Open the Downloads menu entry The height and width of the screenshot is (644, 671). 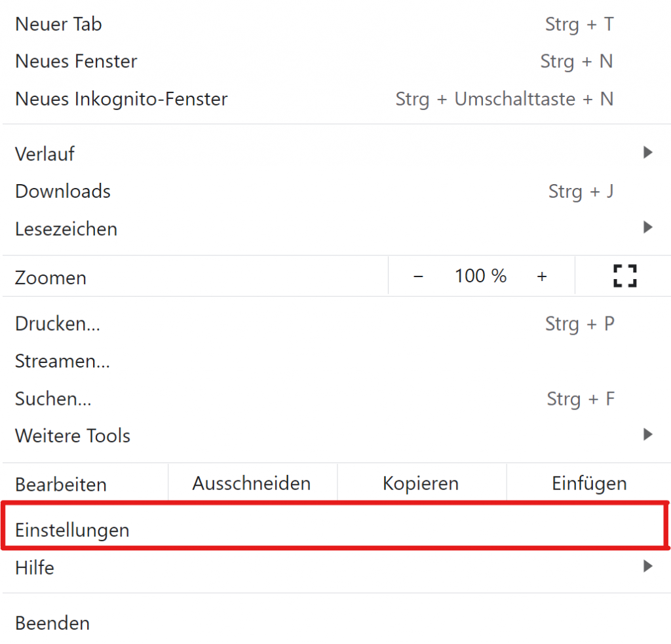[63, 191]
